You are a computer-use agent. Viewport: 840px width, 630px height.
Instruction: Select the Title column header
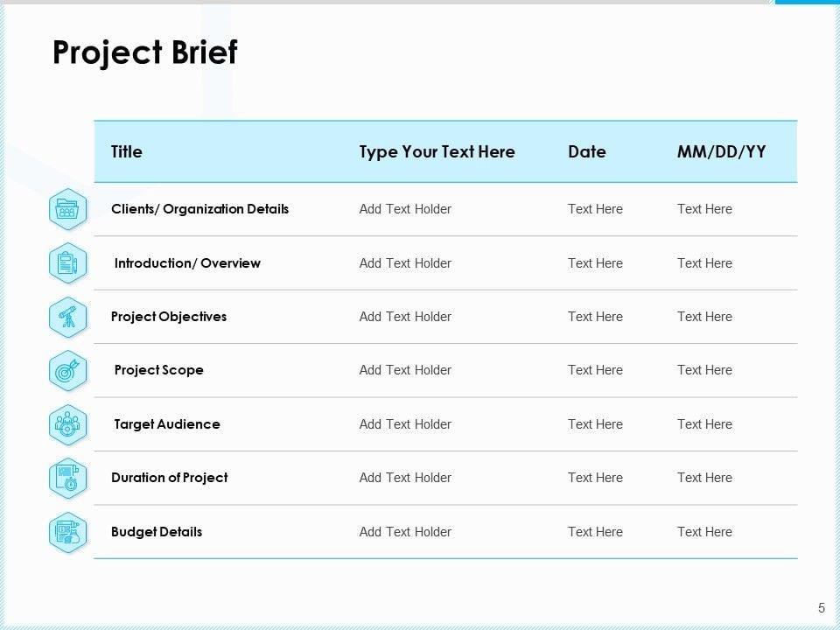pyautogui.click(x=126, y=151)
